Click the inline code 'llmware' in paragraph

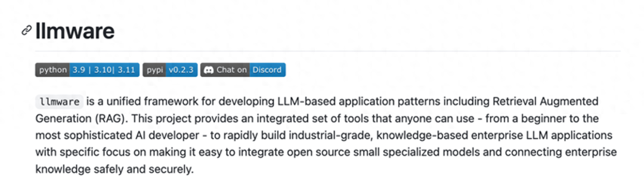coord(60,102)
